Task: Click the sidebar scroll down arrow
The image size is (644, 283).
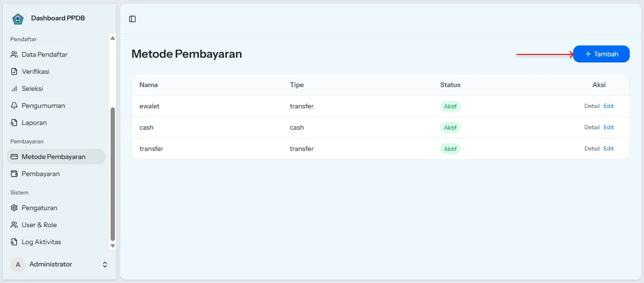Action: click(113, 246)
